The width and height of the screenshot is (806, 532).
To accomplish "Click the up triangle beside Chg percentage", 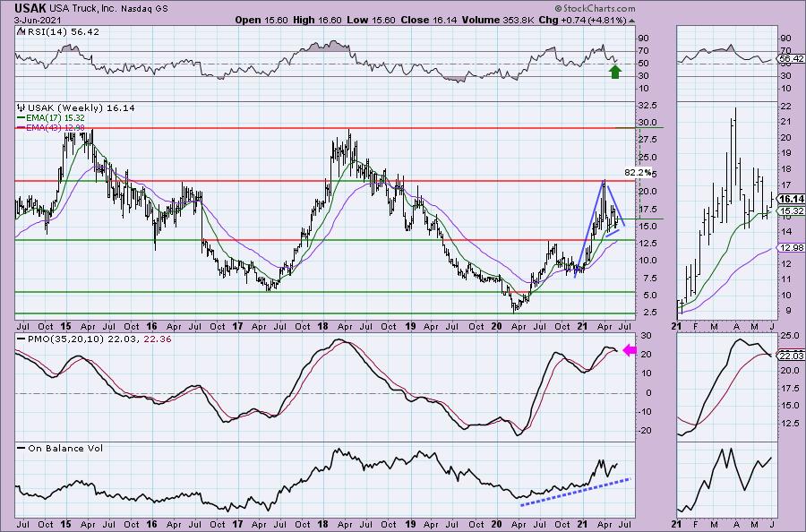I will (631, 21).
